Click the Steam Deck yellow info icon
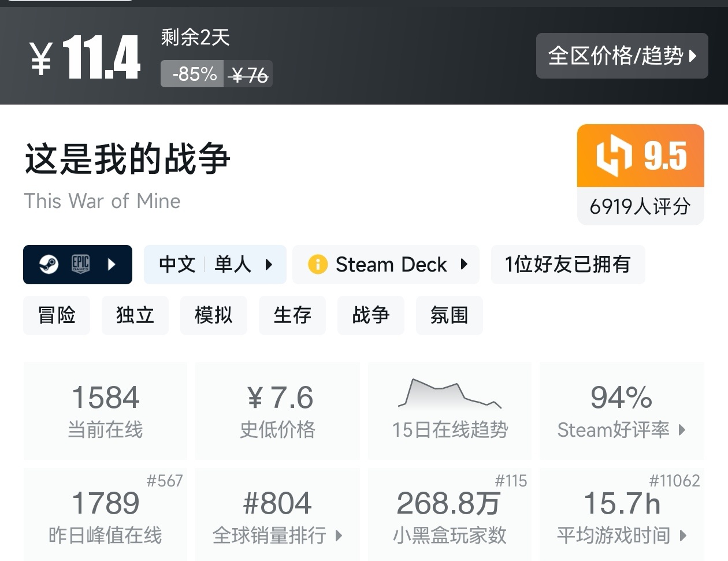 click(x=317, y=265)
